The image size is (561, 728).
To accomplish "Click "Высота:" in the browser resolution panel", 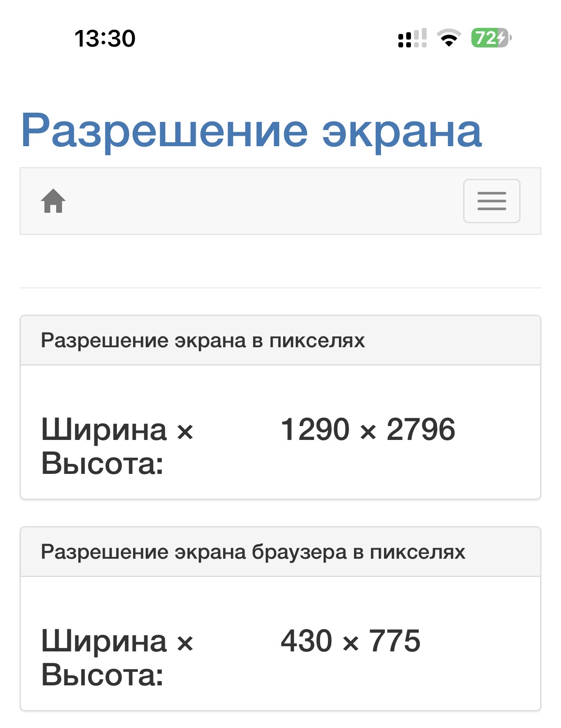I will 102,675.
